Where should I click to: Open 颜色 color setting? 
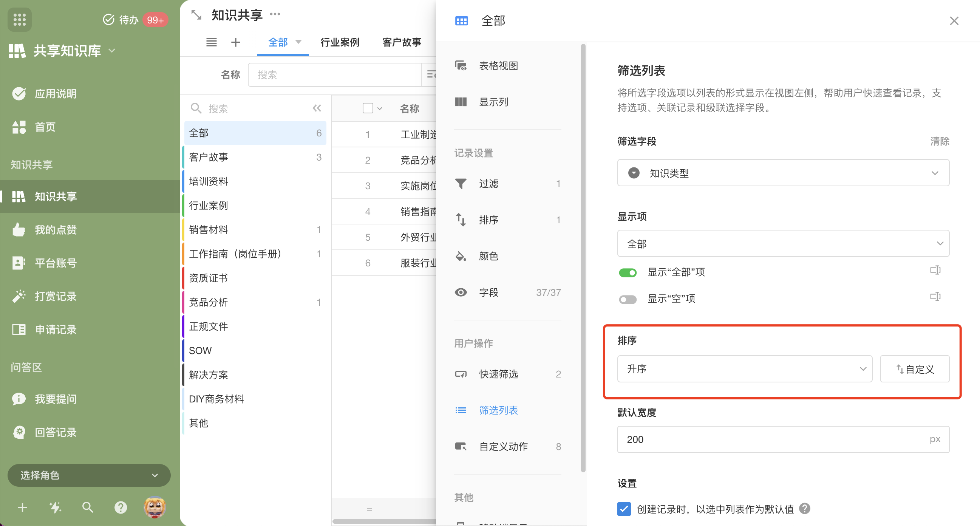tap(507, 256)
